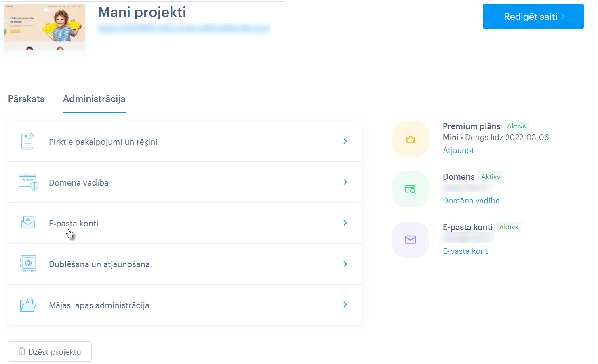
Task: Open Pirktie pakalpojumi un rēķini text
Action: pyautogui.click(x=103, y=142)
